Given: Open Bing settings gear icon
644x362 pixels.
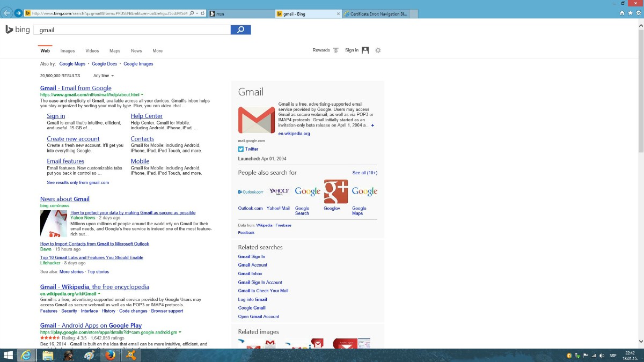Looking at the screenshot, I should [x=378, y=50].
